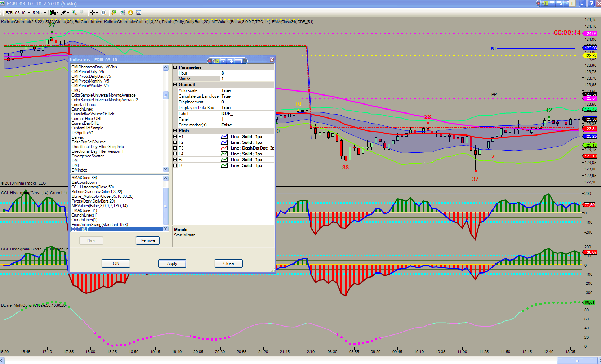The image size is (601, 364).
Task: Open the chart properties list icon
Action: 139,13
